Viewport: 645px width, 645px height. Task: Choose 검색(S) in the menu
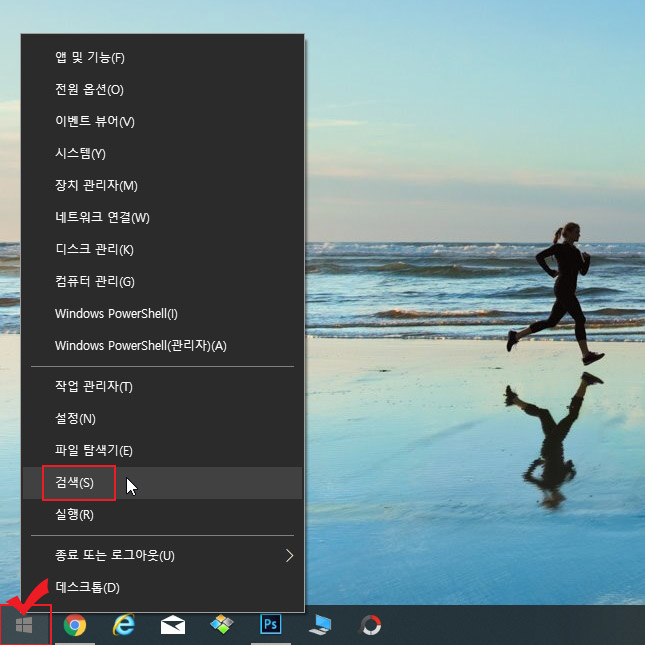pos(162,483)
